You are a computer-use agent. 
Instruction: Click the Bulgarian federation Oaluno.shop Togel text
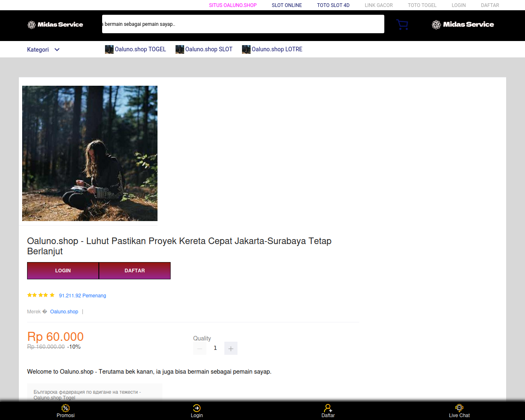coord(87,395)
